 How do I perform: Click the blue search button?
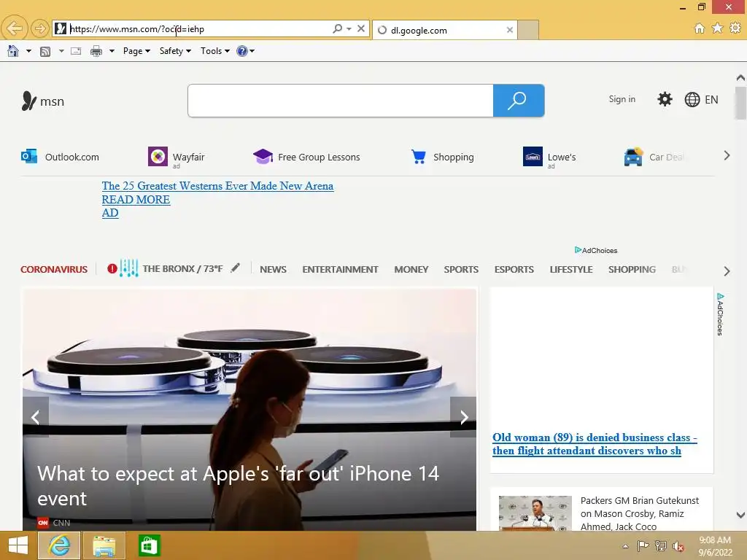[x=519, y=101]
